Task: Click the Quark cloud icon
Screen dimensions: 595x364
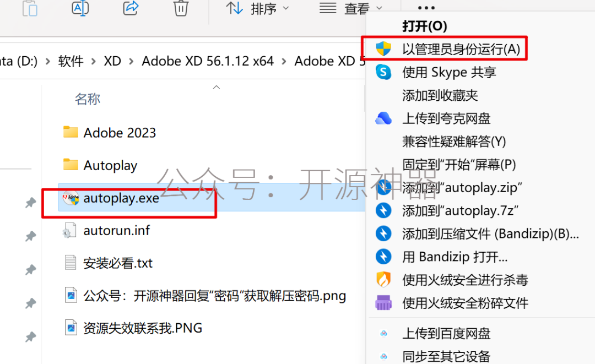Action: 383,118
